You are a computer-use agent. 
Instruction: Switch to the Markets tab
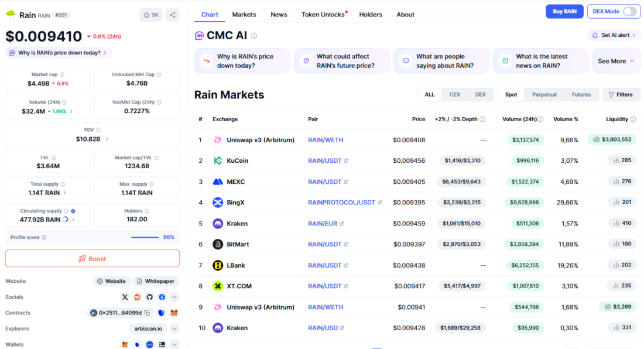(x=244, y=15)
